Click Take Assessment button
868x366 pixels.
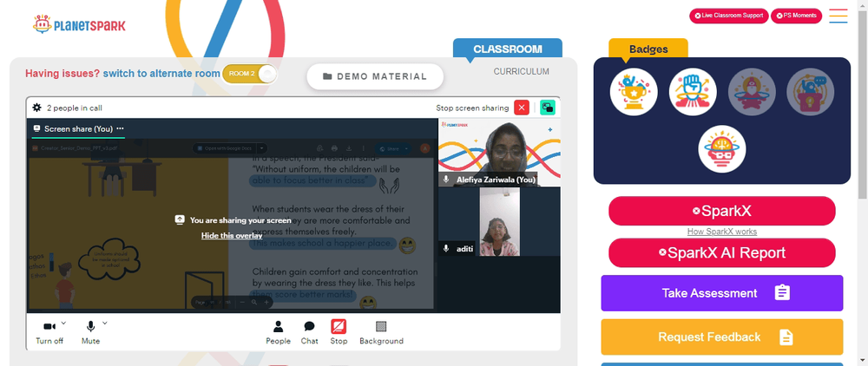[722, 293]
